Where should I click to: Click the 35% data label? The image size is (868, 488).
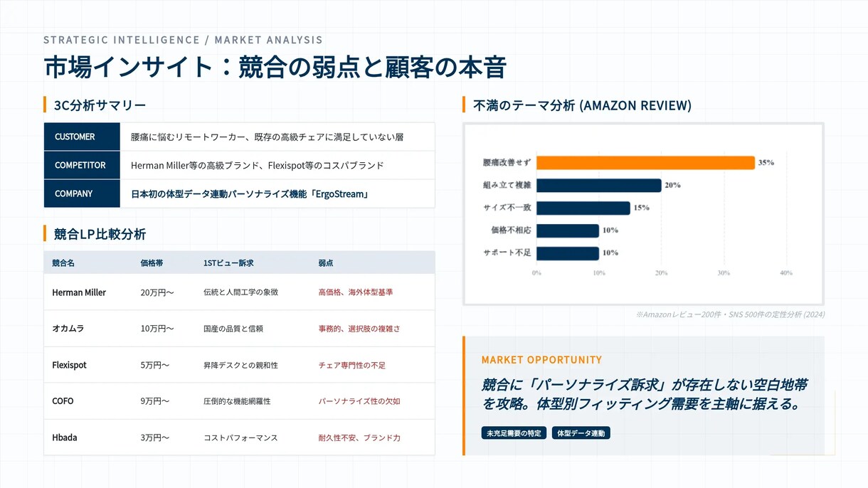(766, 163)
